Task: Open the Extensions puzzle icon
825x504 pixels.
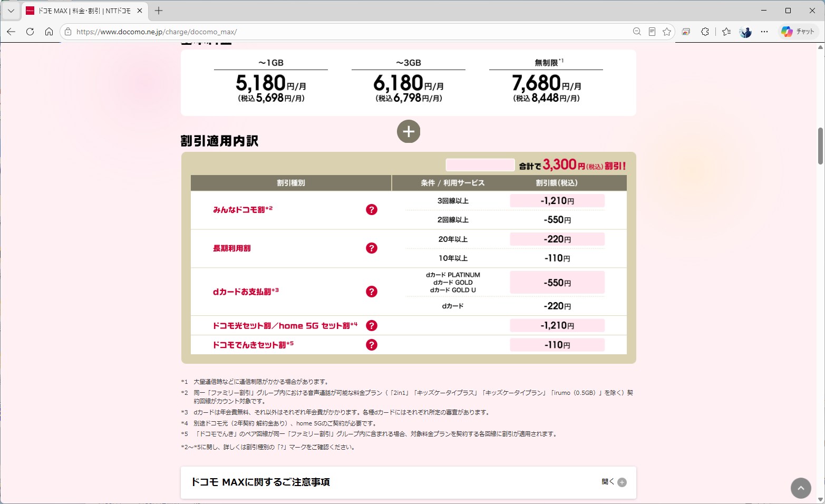Action: click(x=705, y=32)
